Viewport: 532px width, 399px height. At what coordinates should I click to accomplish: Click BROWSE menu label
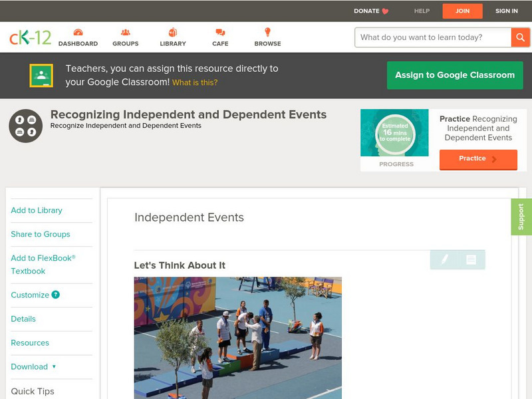pyautogui.click(x=268, y=44)
